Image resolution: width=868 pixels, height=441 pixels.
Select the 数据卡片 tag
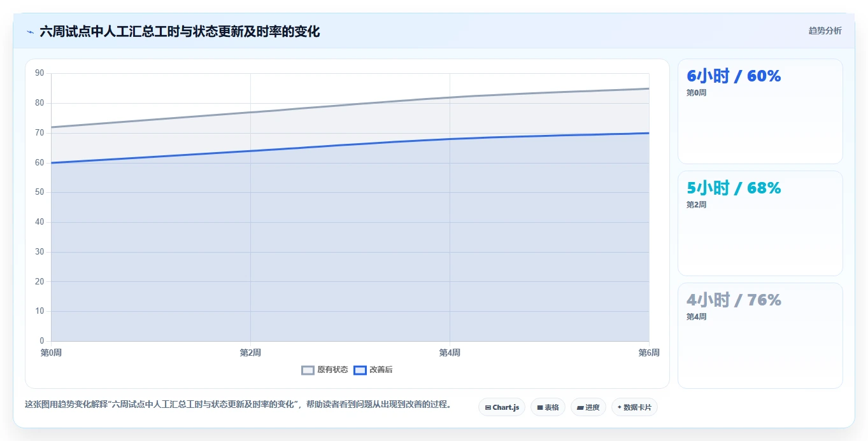(x=634, y=407)
